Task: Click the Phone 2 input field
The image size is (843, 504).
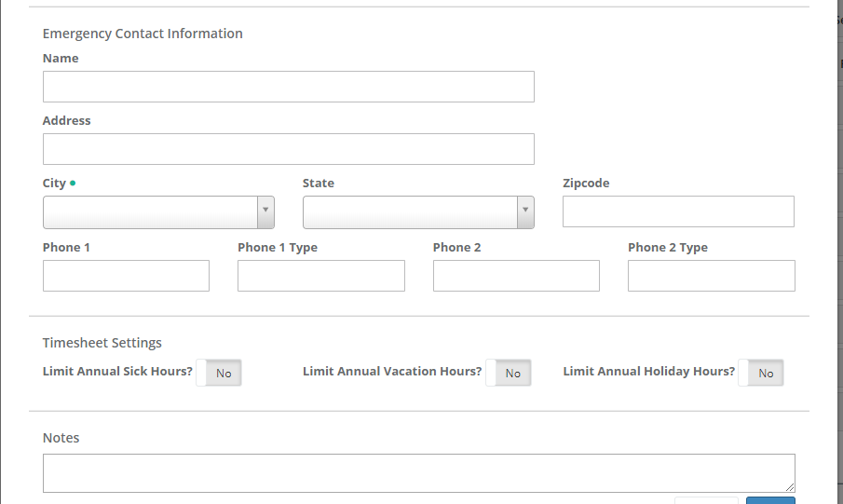Action: click(516, 276)
